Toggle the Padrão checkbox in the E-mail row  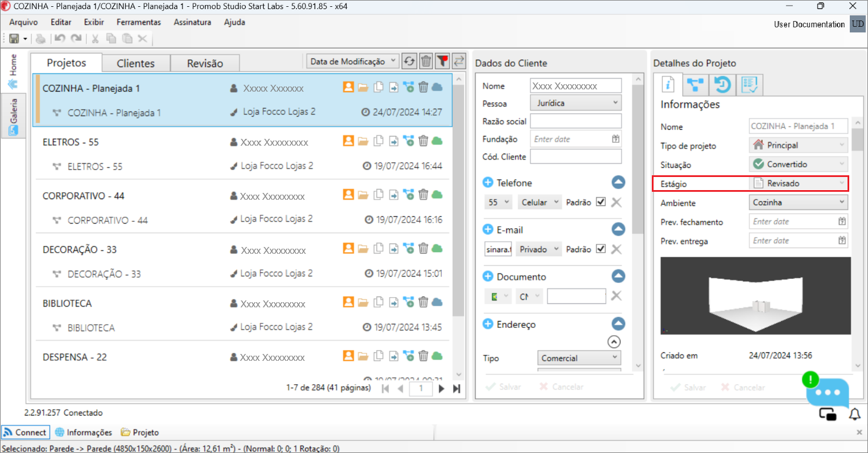(x=601, y=249)
